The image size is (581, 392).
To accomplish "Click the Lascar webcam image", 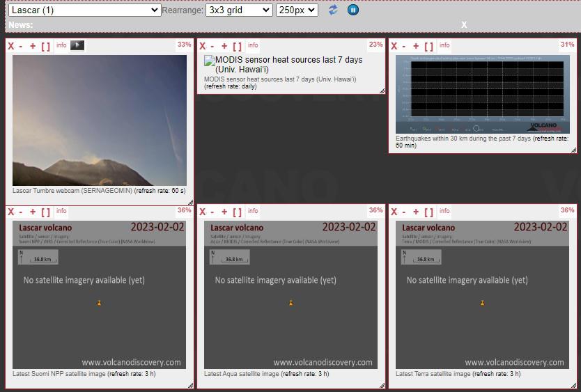I will tap(100, 120).
